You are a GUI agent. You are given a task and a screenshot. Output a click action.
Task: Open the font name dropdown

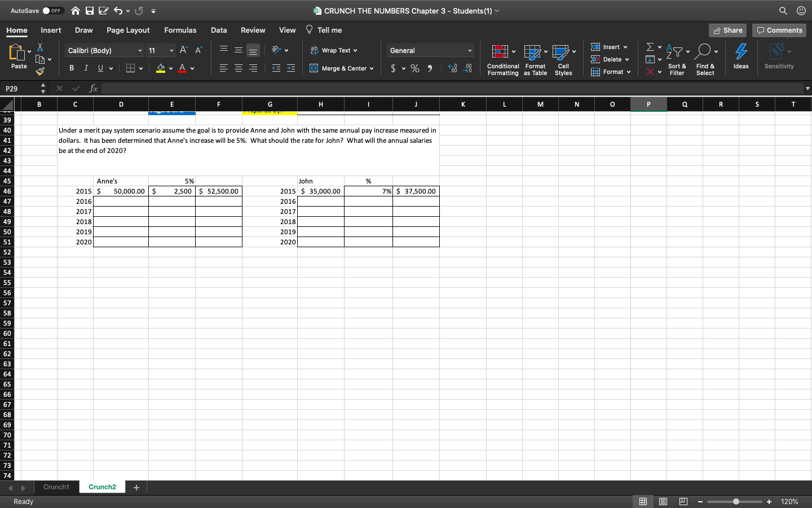(x=139, y=50)
